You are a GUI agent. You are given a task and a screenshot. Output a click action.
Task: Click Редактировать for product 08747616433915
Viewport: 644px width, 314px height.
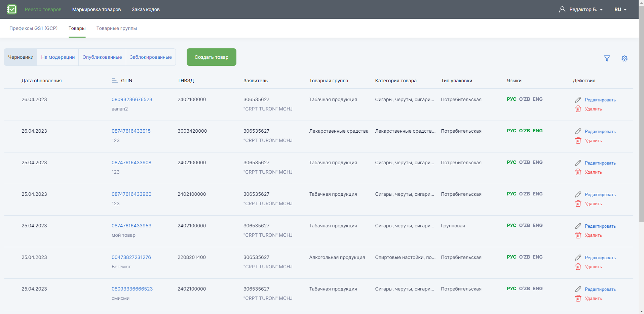600,131
